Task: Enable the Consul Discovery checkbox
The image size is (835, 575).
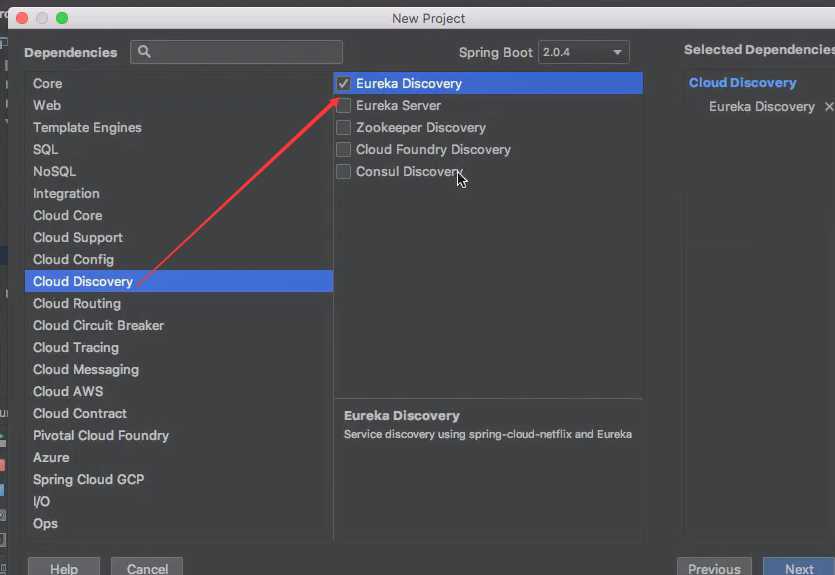Action: coord(343,171)
